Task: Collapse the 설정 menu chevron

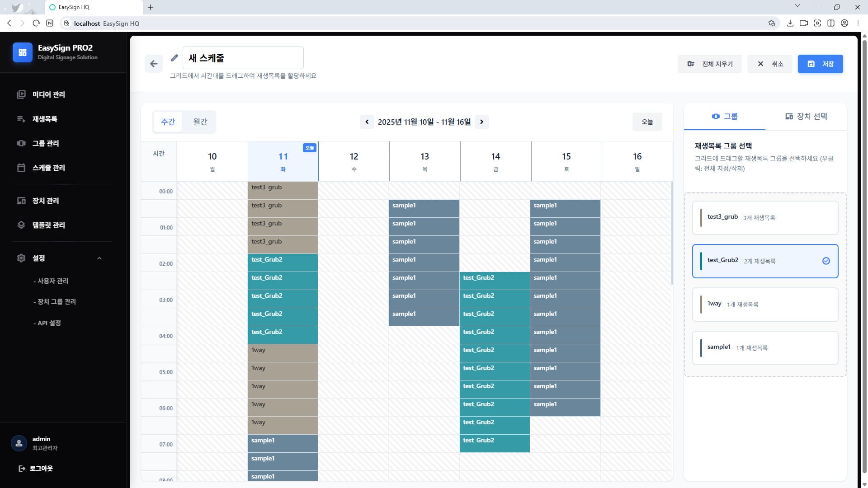Action: tap(99, 258)
